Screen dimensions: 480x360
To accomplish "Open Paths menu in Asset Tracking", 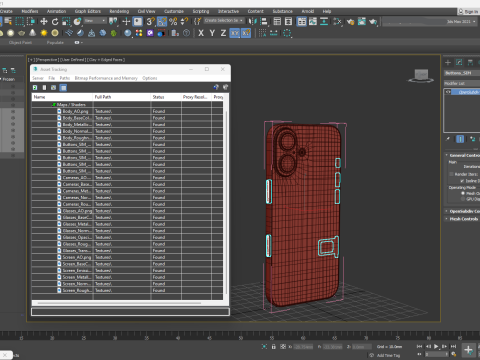I will tap(65, 78).
